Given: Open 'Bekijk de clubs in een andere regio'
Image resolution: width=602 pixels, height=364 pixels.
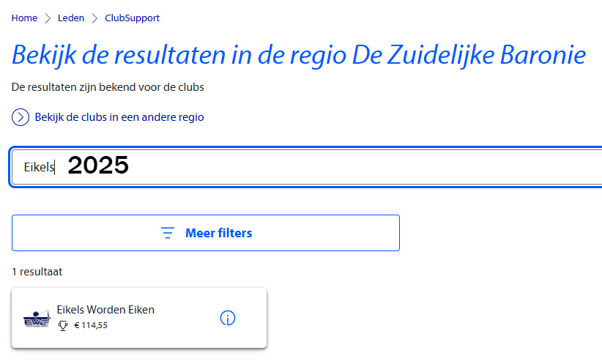Looking at the screenshot, I should [119, 117].
